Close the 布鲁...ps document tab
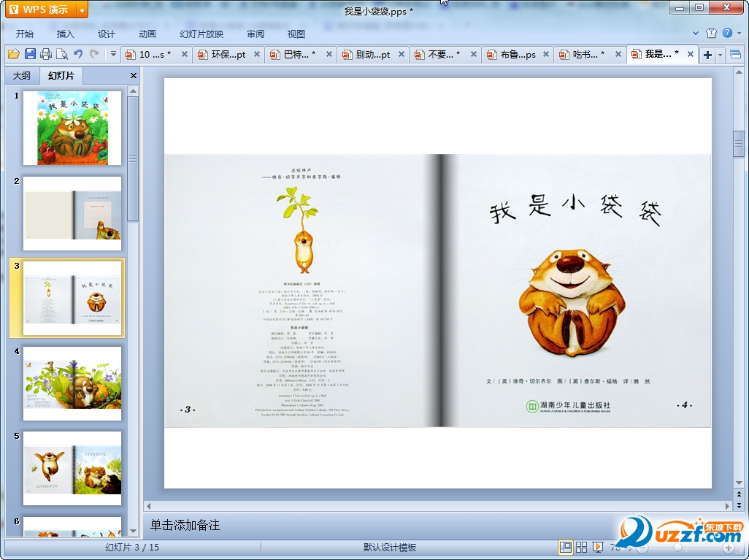 point(545,55)
